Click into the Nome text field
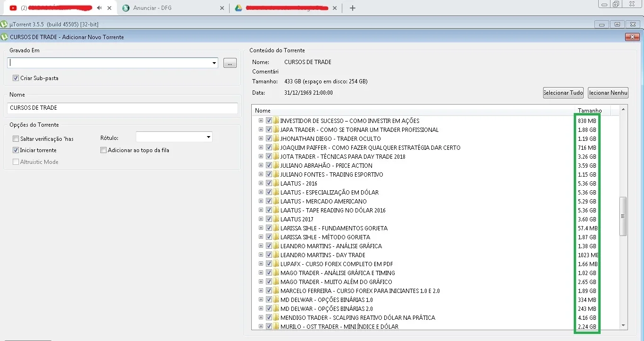Image resolution: width=644 pixels, height=341 pixels. pyautogui.click(x=123, y=108)
